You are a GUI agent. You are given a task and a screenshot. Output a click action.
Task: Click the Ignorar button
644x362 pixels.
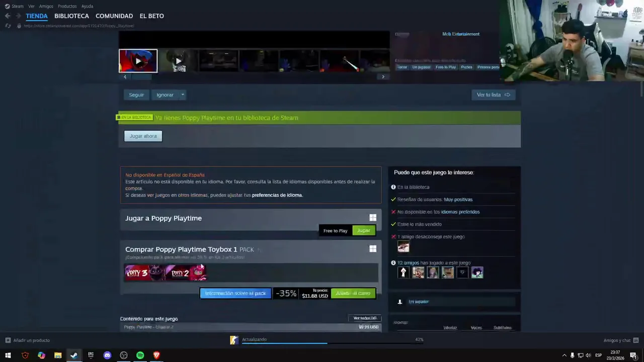coord(165,95)
